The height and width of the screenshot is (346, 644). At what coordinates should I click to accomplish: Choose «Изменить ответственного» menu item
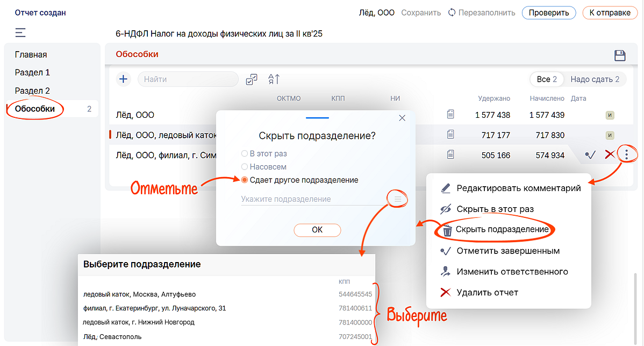(512, 272)
